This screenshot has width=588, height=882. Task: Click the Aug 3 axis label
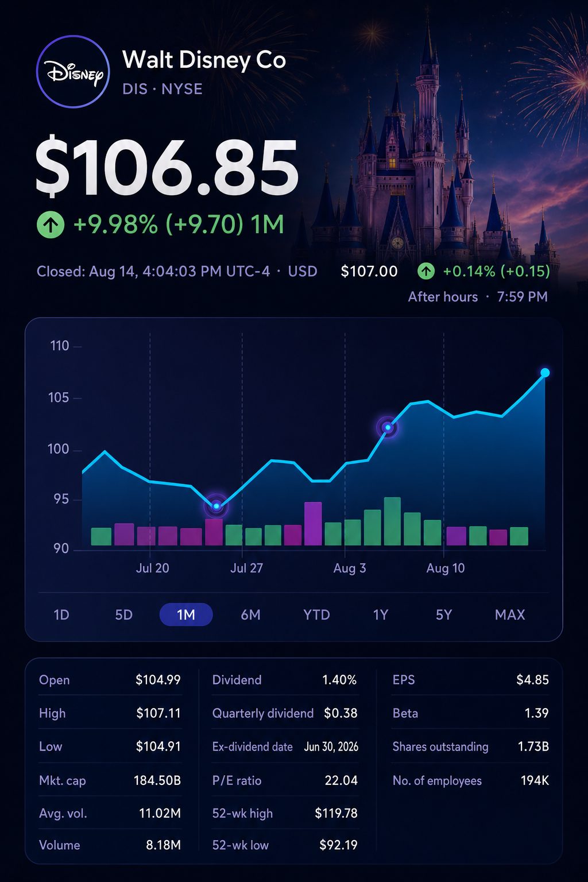(x=349, y=568)
